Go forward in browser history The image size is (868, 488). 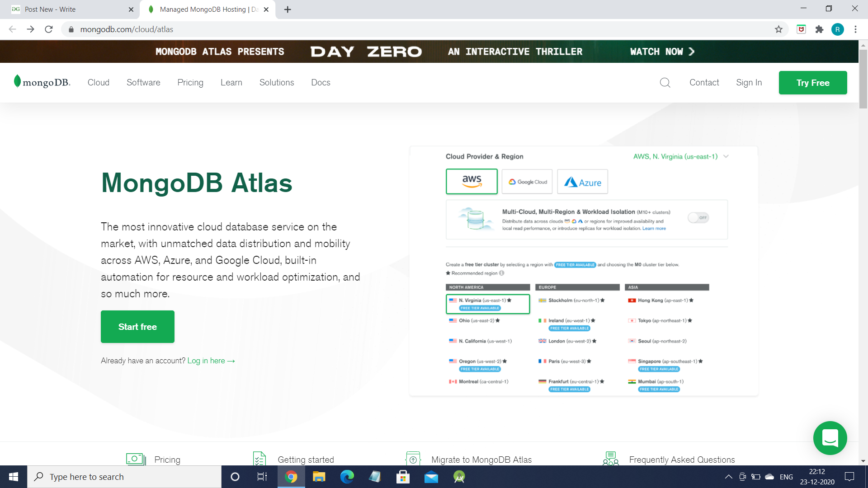click(x=30, y=29)
